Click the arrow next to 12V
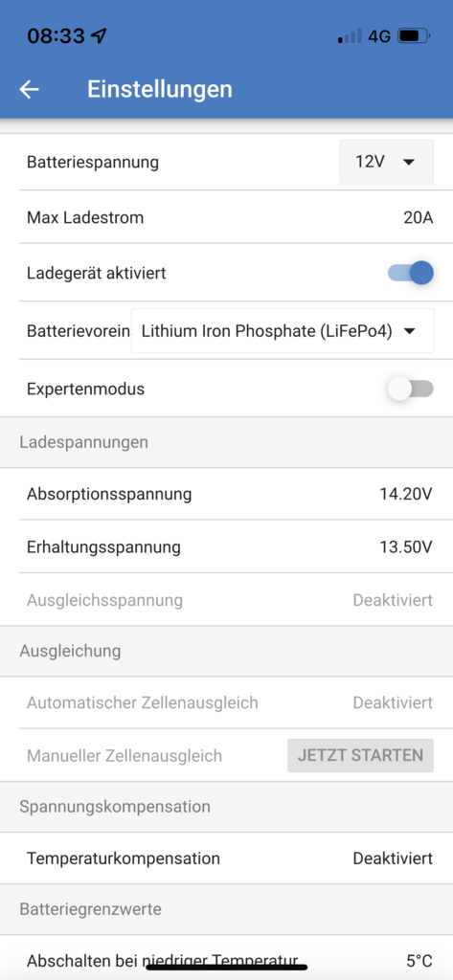 (409, 163)
